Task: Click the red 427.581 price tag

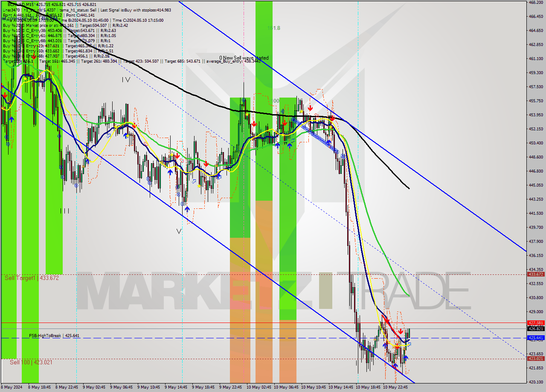Action: pyautogui.click(x=536, y=323)
